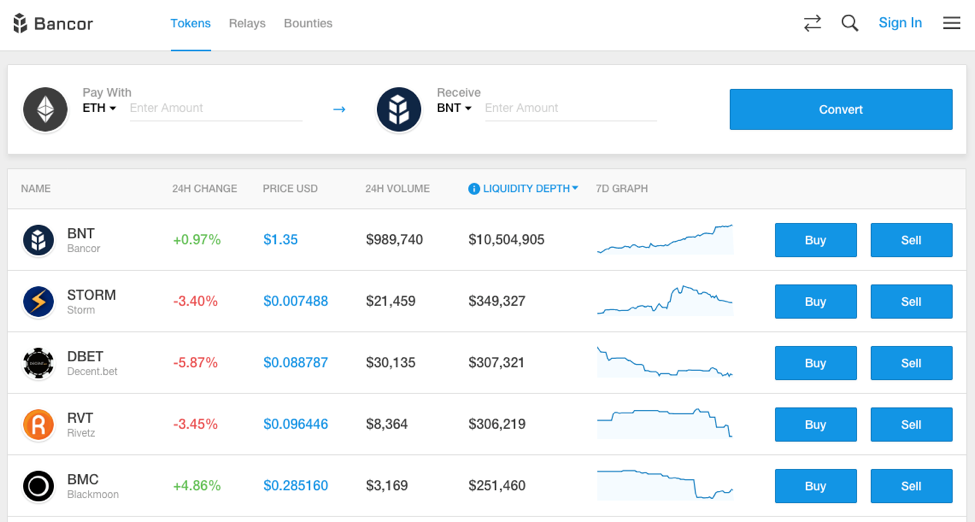Viewport: 975px width, 522px height.
Task: Click the Bancor logo in the header
Action: (x=53, y=24)
